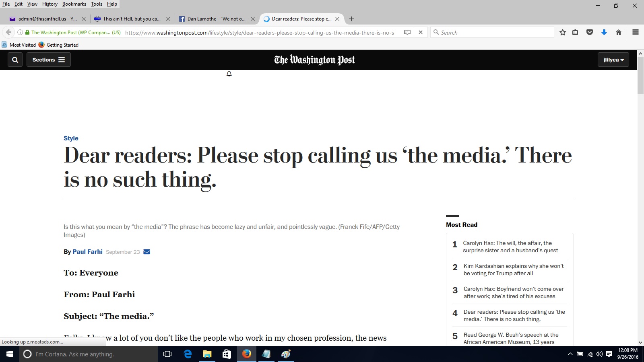Open the Kim Kardashian Most Read article

[x=513, y=269]
